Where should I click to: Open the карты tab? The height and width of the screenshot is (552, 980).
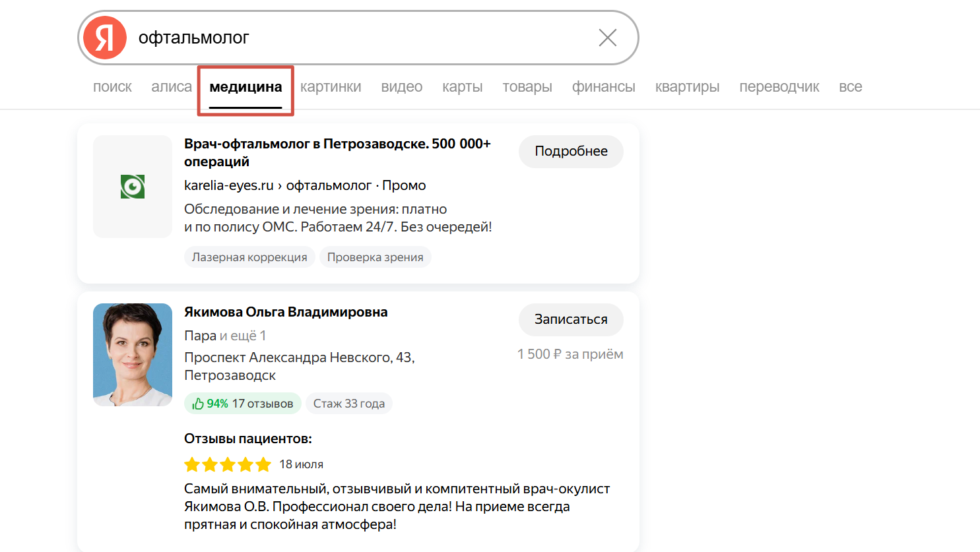(463, 87)
